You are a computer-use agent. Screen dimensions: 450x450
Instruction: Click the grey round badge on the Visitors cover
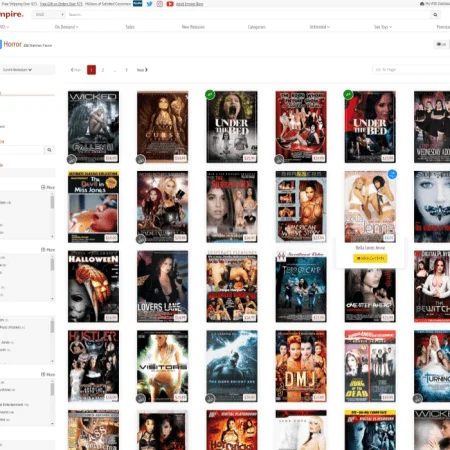(x=141, y=398)
